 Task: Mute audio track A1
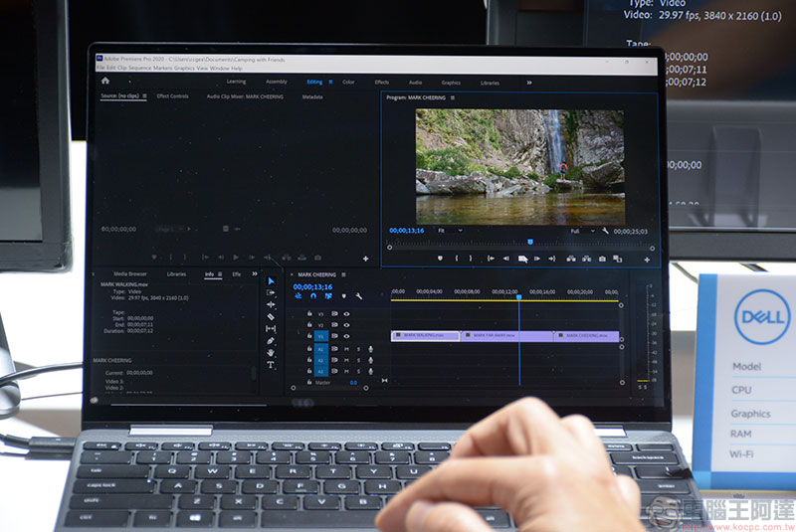click(346, 349)
